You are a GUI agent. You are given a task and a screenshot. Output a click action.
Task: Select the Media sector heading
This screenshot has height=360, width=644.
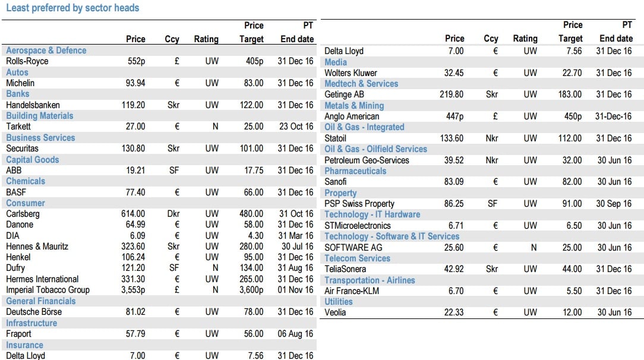pos(336,62)
